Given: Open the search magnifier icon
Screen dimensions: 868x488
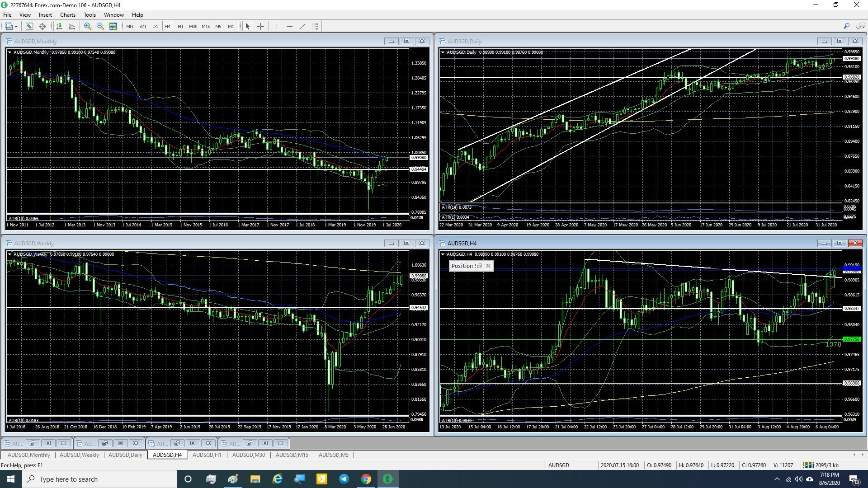Looking at the screenshot, I should tap(846, 26).
